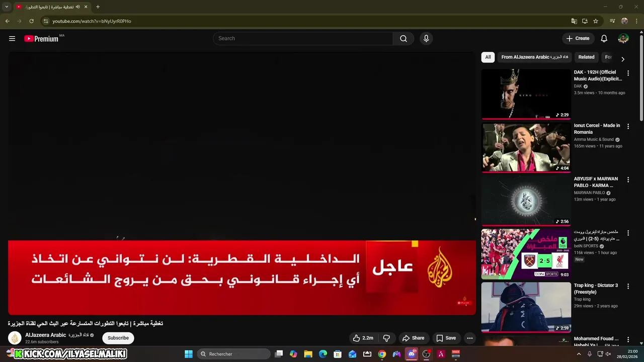Click the browser address bar URL
The height and width of the screenshot is (362, 644).
(x=92, y=21)
